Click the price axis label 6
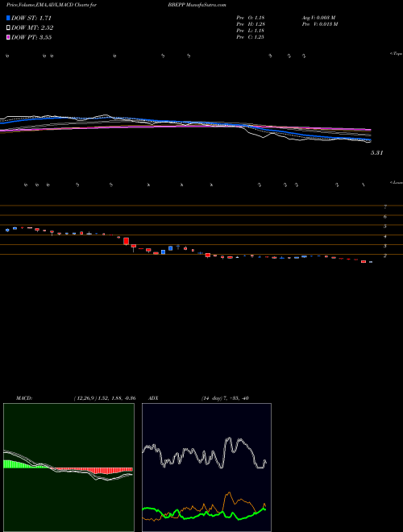 (x=385, y=217)
